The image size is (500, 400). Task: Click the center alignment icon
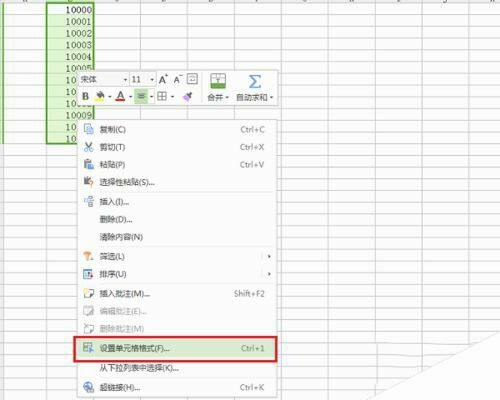coord(141,96)
